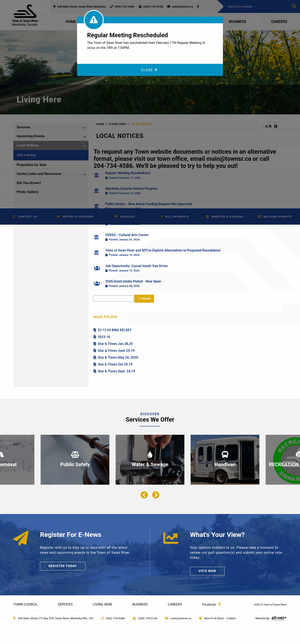Open MINUTES & AGENDAS quick link
300x644 pixels.
[x=225, y=217]
